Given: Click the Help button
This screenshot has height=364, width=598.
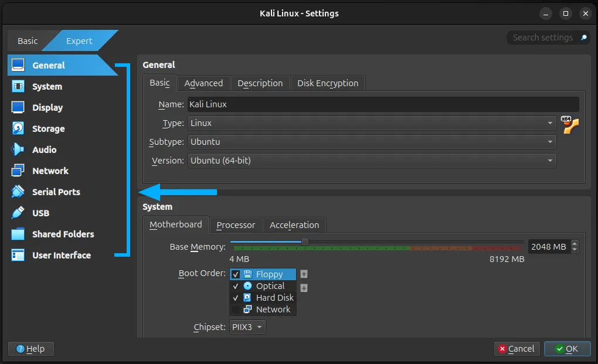Looking at the screenshot, I should (x=31, y=349).
